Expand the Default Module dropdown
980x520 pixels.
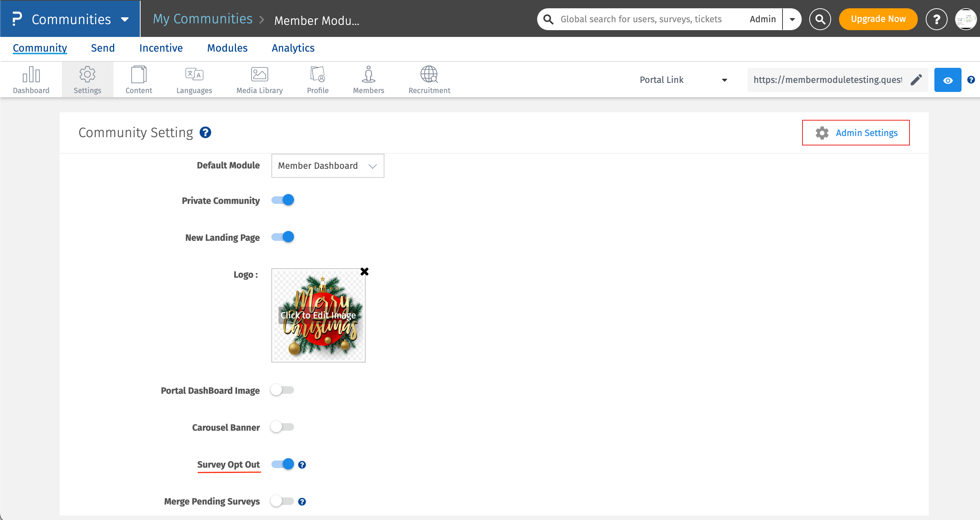[327, 166]
